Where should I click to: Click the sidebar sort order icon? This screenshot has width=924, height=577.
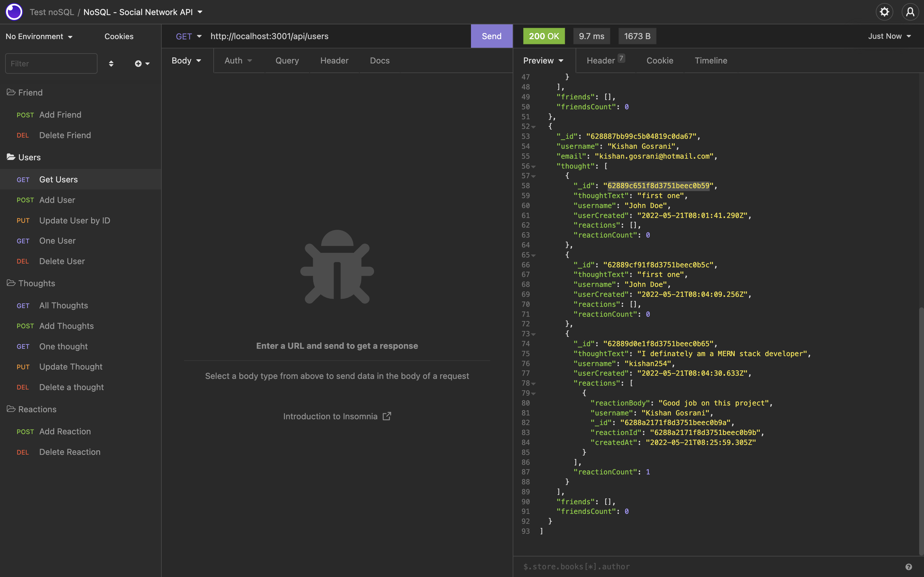[x=111, y=64]
